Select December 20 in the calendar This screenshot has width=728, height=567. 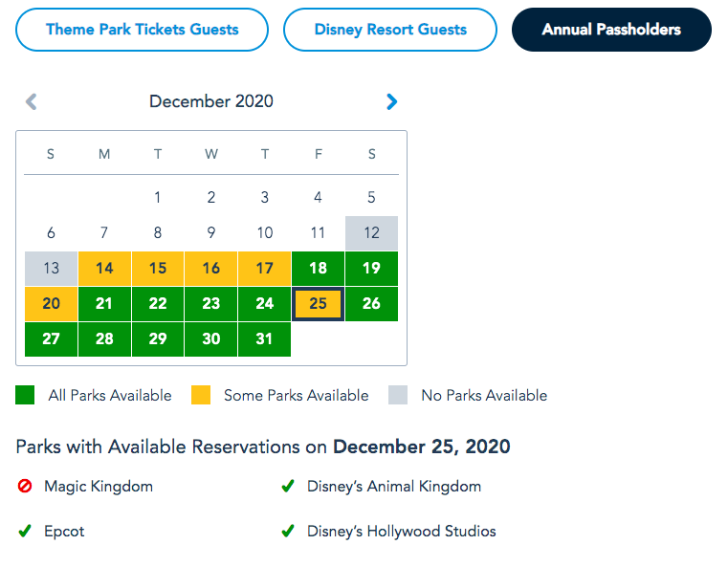click(x=51, y=303)
